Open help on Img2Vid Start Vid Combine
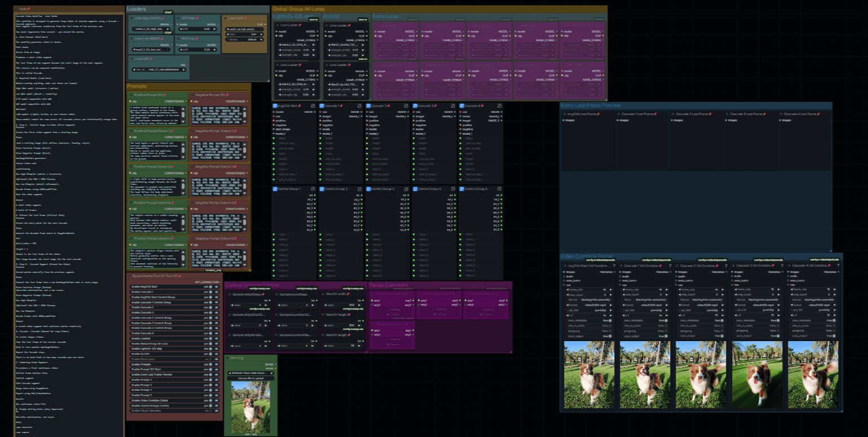 click(614, 266)
